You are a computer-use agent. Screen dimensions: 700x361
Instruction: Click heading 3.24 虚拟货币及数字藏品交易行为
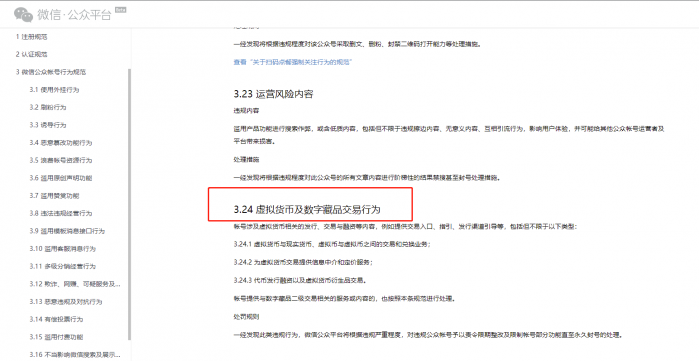(x=307, y=209)
